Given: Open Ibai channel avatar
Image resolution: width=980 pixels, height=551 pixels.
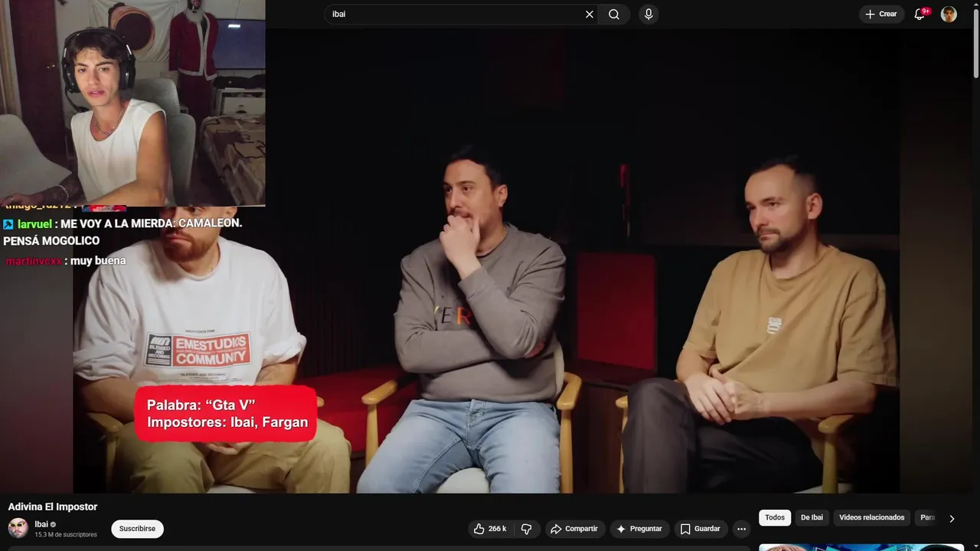Looking at the screenshot, I should pos(18,528).
